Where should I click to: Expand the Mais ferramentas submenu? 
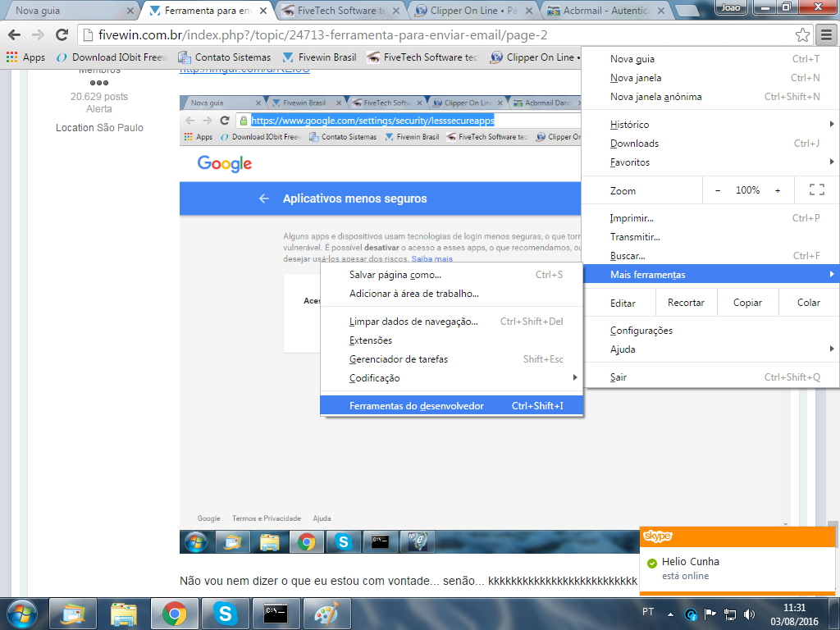710,274
